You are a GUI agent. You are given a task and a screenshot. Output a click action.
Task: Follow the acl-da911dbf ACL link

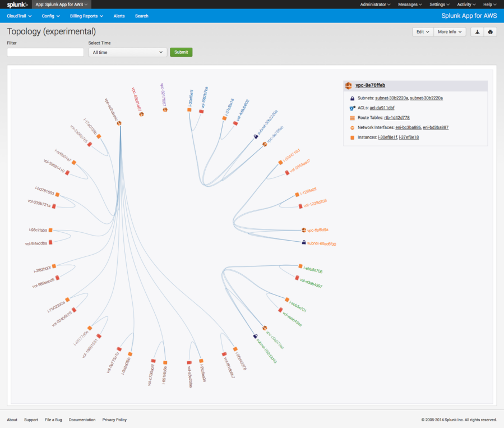[382, 108]
